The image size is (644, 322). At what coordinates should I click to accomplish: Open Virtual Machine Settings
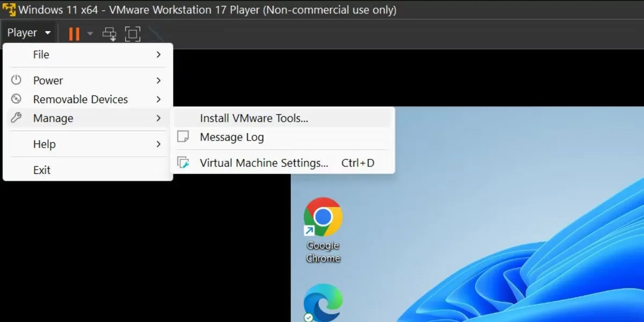point(264,163)
